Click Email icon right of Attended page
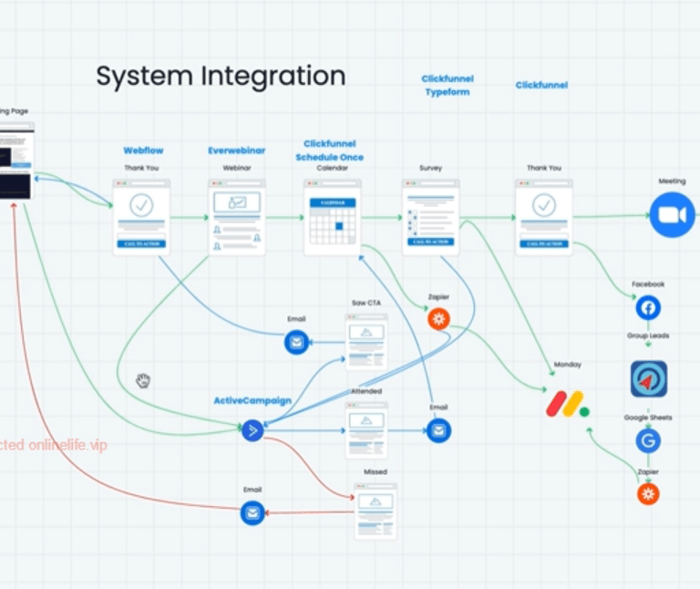700x589 pixels. click(438, 430)
